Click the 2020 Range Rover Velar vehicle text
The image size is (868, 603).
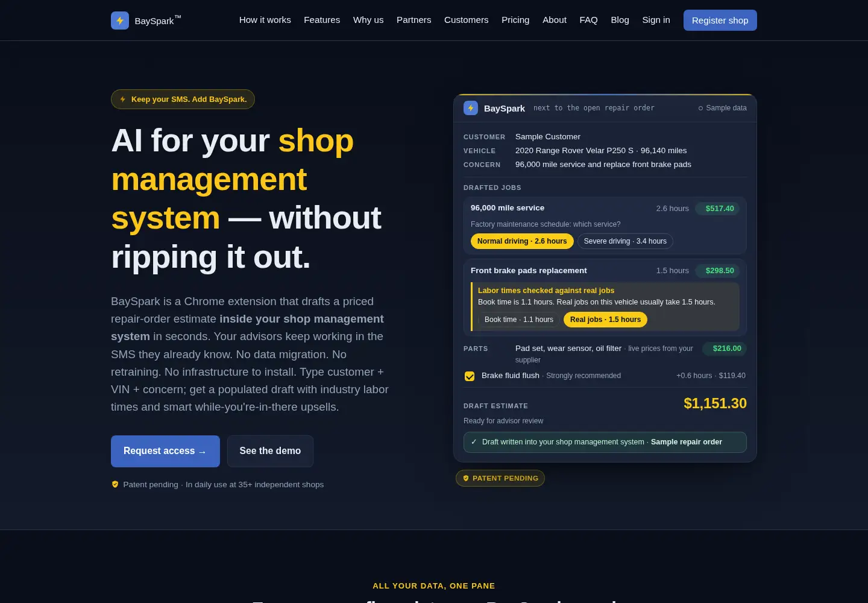point(601,151)
